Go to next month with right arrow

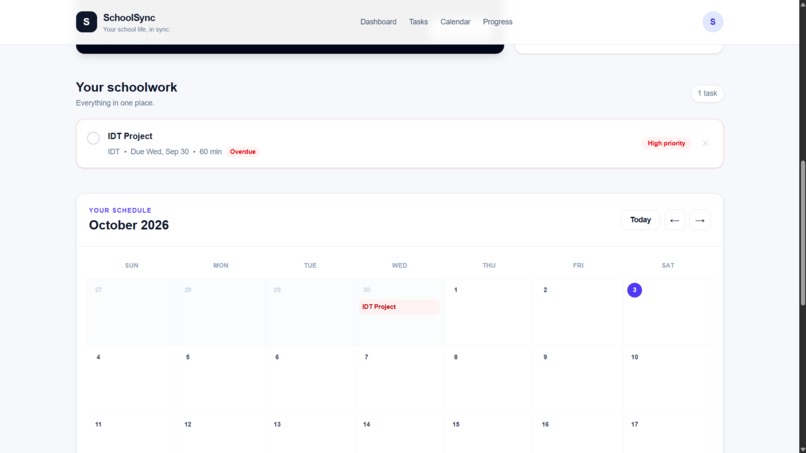click(700, 220)
